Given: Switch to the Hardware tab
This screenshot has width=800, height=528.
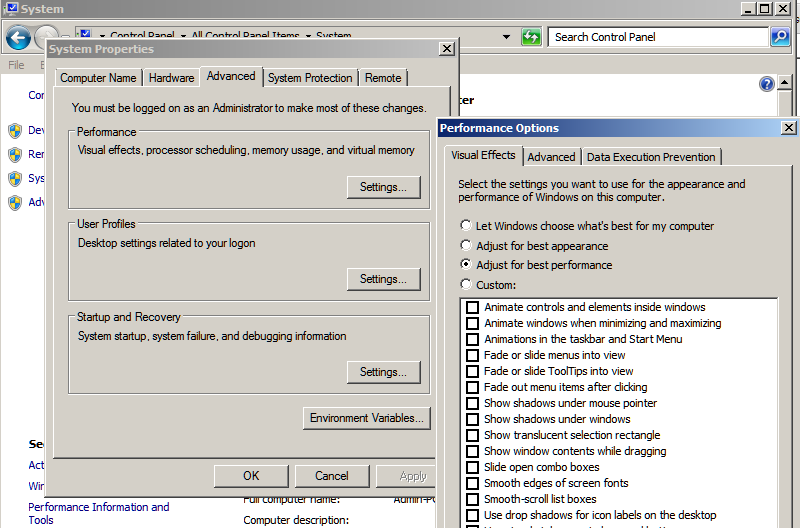Looking at the screenshot, I should tap(171, 78).
